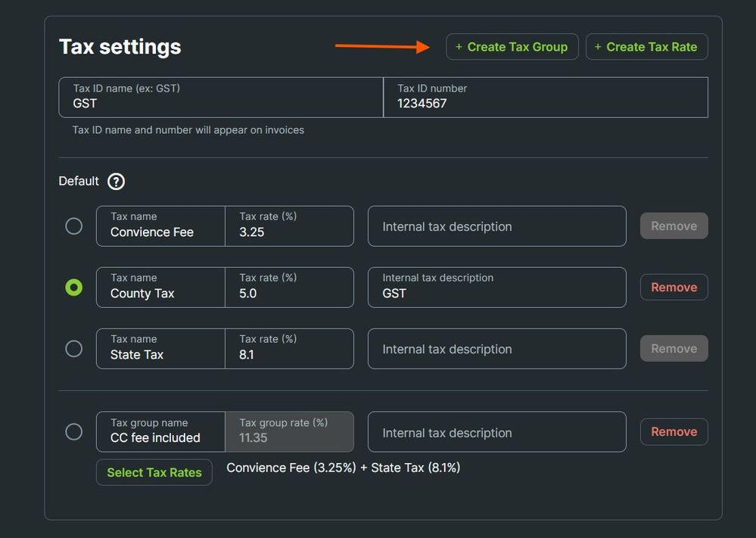
Task: Set State Tax as the default
Action: (74, 349)
